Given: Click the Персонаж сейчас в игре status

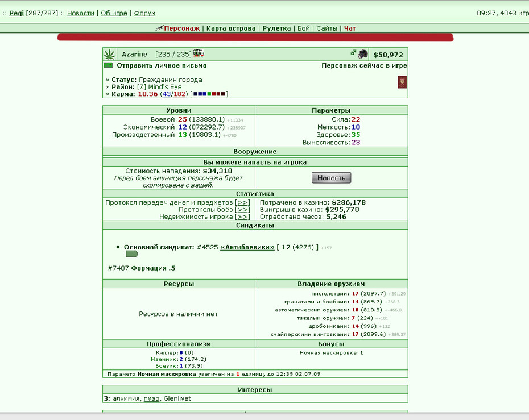Looking at the screenshot, I should click(364, 65).
